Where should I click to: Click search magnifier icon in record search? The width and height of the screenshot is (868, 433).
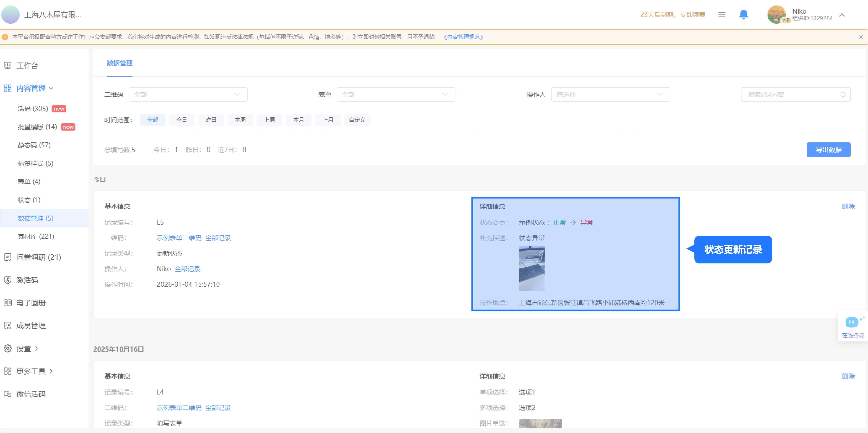843,95
